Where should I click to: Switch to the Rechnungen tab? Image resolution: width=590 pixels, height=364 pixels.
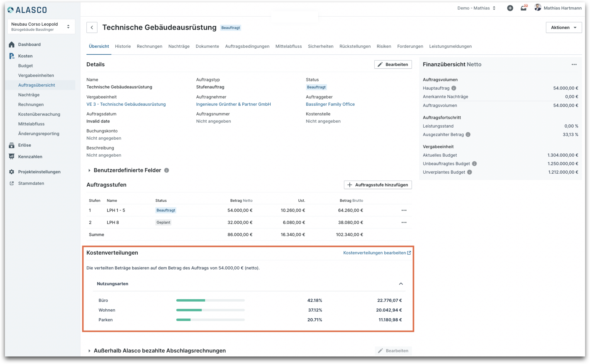pyautogui.click(x=150, y=46)
